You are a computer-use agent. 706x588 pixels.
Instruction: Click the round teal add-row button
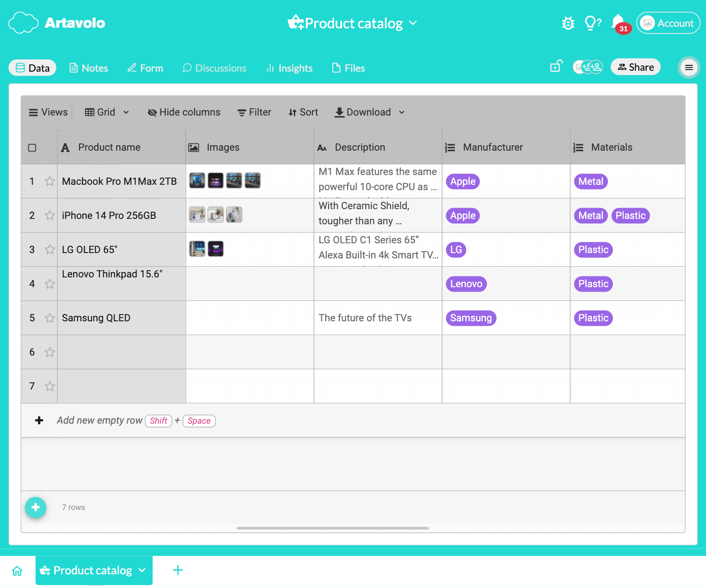click(x=36, y=508)
